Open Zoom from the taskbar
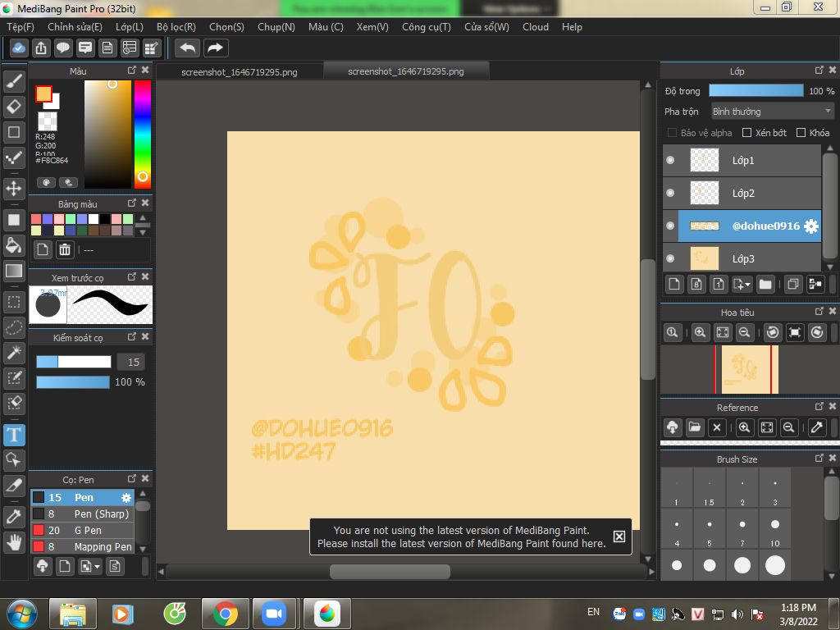 pyautogui.click(x=274, y=614)
